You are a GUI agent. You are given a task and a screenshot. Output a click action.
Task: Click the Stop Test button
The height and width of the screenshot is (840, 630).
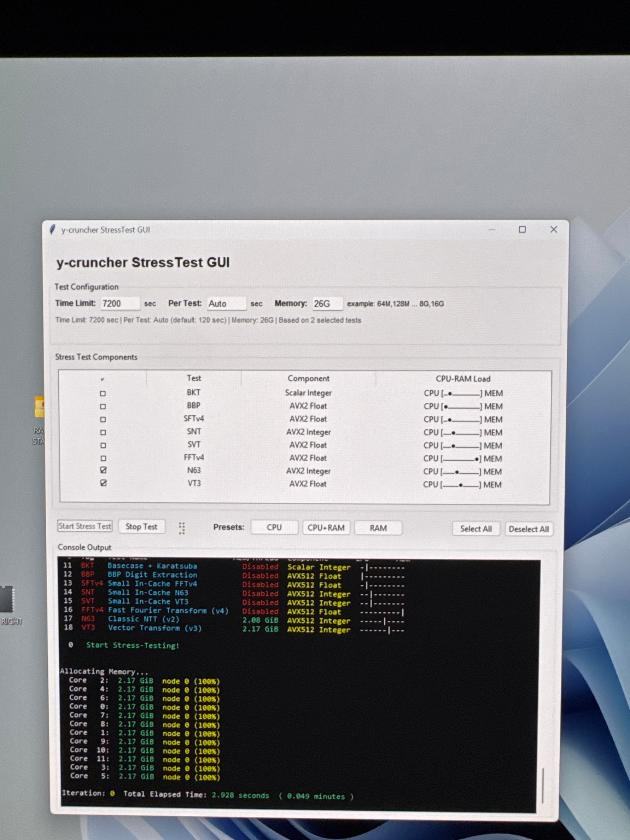point(142,527)
